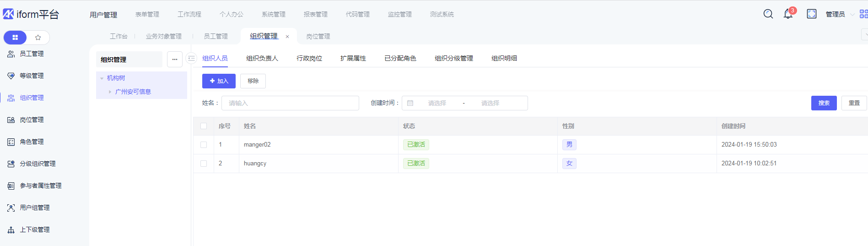Open the notification bell with badge

788,14
